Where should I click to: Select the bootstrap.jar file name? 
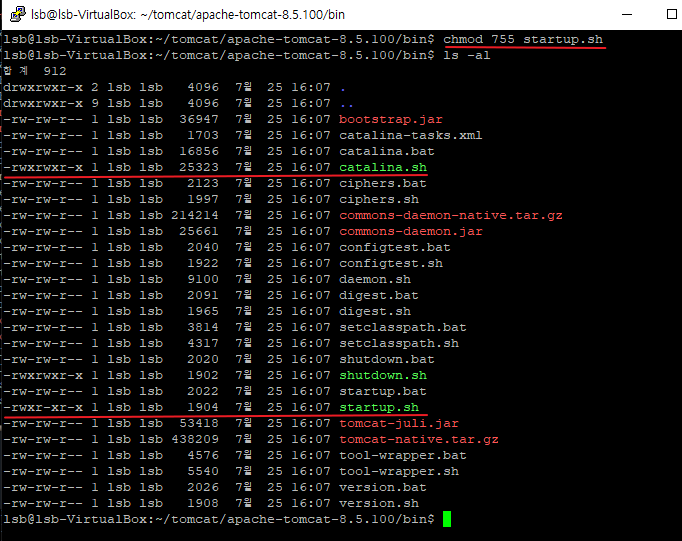point(391,119)
